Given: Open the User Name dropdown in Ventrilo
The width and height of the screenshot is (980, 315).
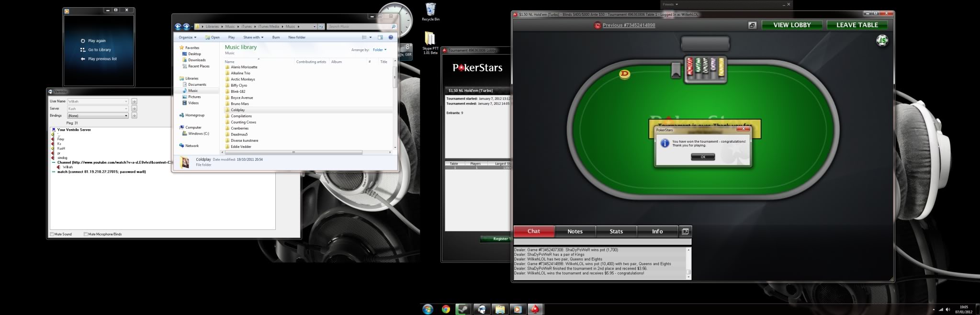Looking at the screenshot, I should coord(98,101).
